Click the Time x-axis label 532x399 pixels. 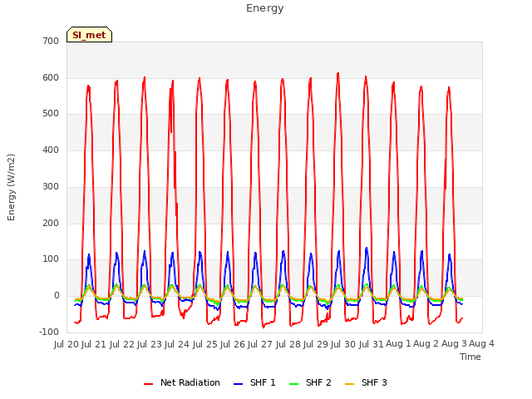[470, 357]
